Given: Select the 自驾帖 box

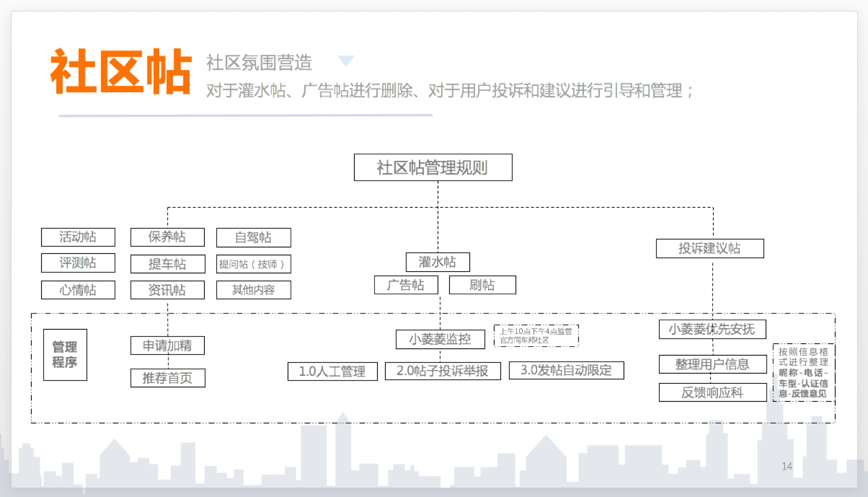Looking at the screenshot, I should coord(253,237).
